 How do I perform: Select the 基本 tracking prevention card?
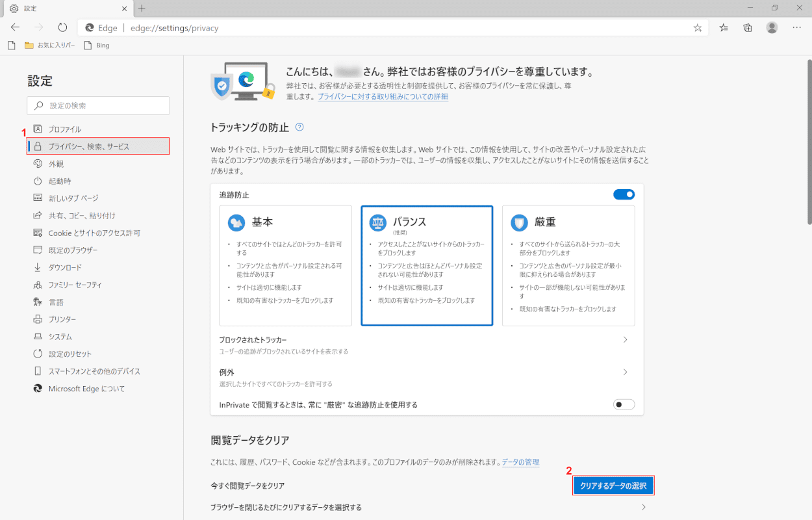(x=285, y=265)
